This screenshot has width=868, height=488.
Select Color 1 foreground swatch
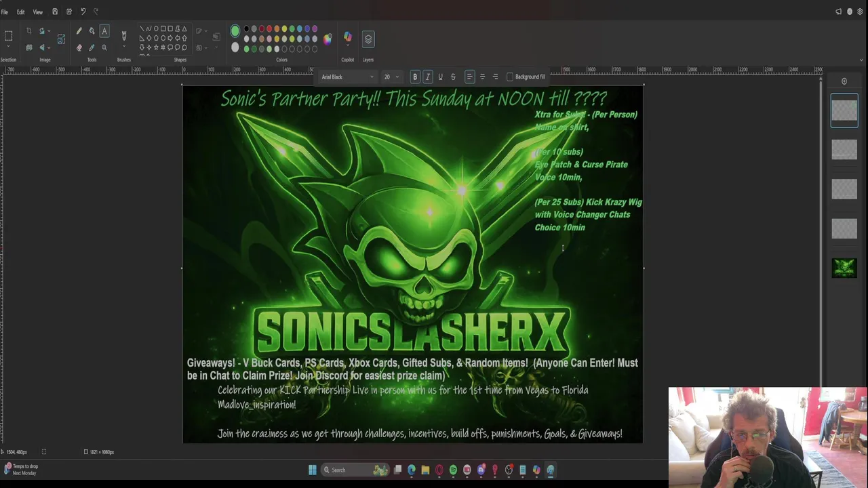coord(235,30)
